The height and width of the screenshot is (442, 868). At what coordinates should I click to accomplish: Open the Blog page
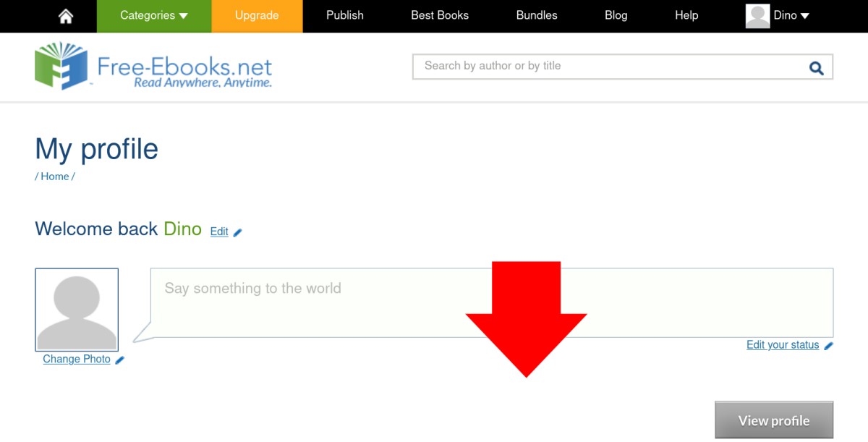point(616,15)
